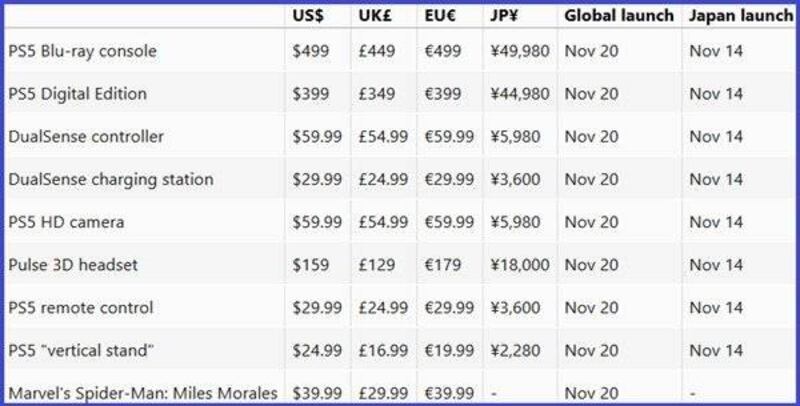Viewport: 800px width, 406px height.
Task: Click the €179 headset price cell
Action: [x=440, y=265]
